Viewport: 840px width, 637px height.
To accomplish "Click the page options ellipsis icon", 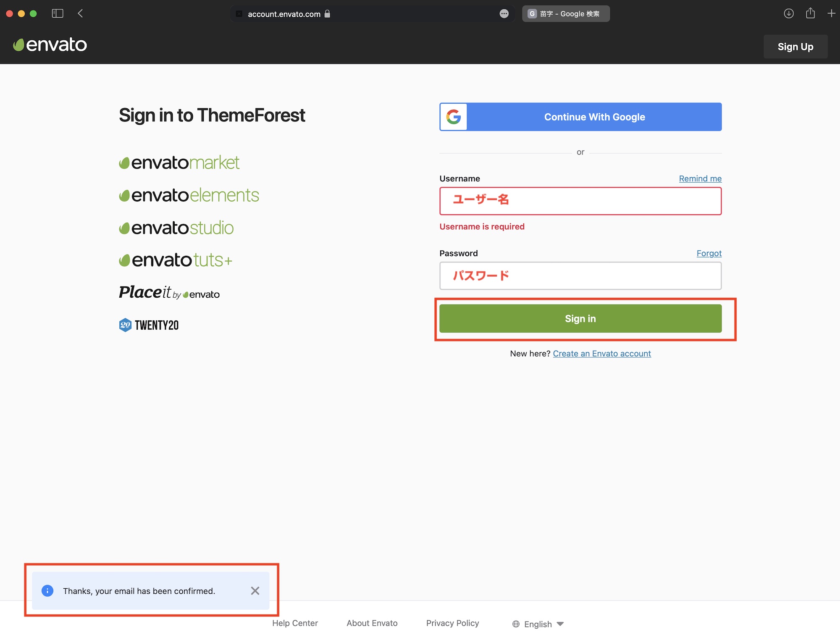I will pyautogui.click(x=504, y=14).
